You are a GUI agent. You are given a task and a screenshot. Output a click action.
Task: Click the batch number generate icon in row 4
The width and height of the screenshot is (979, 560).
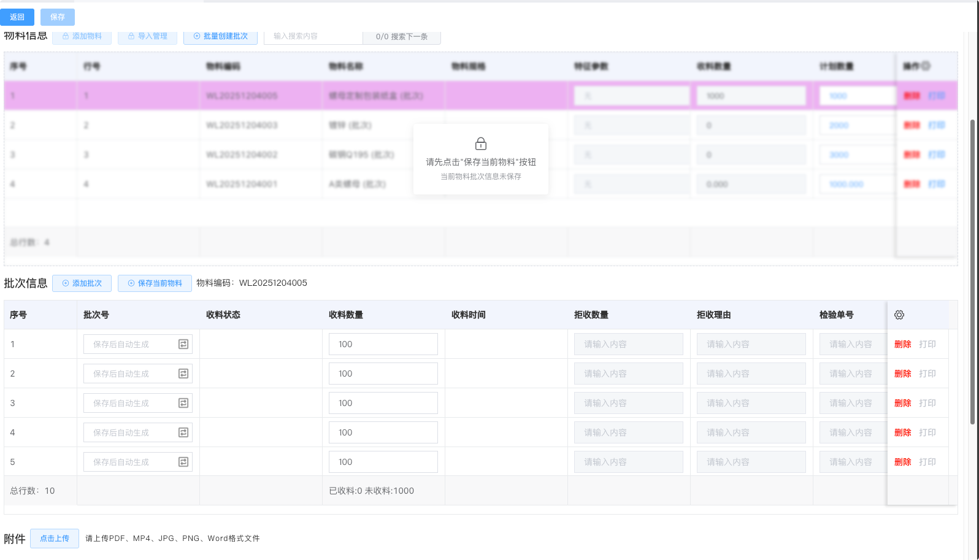point(183,432)
